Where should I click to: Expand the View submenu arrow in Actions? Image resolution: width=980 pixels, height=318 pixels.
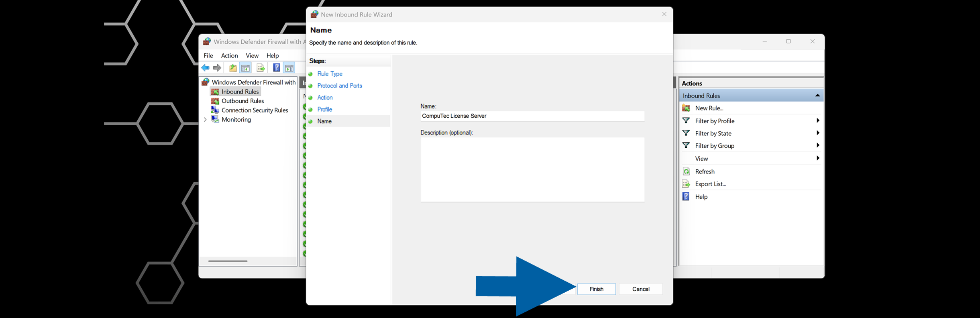pos(818,158)
